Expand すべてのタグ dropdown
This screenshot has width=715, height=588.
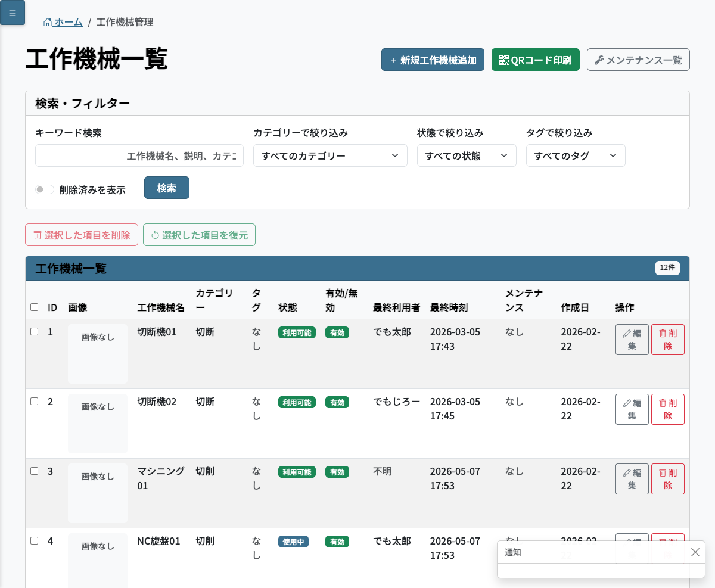pos(576,155)
